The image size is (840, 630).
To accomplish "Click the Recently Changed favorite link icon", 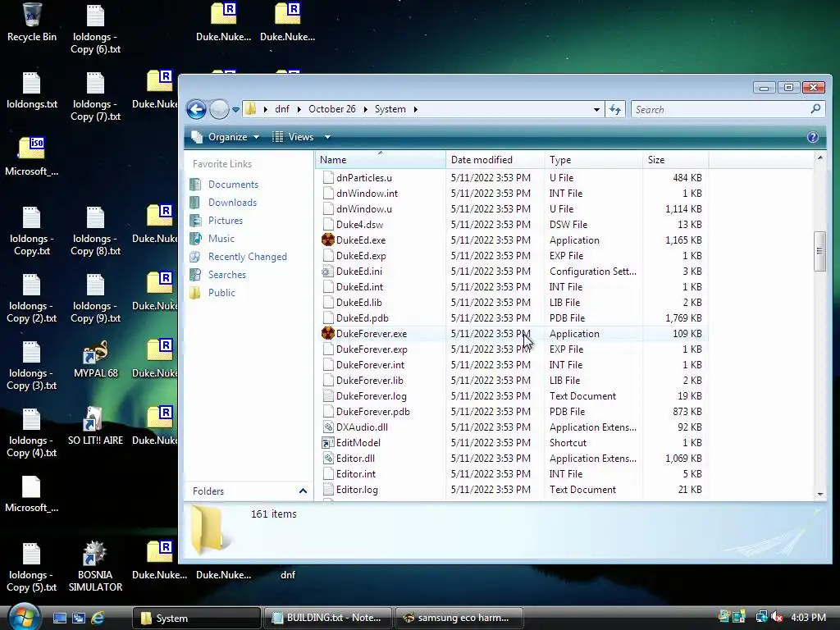I will [x=195, y=257].
